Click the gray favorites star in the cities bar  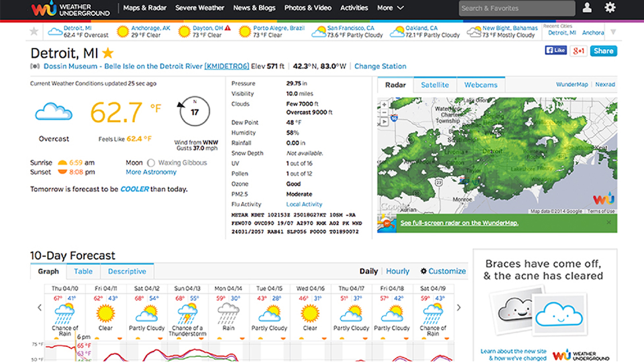click(x=34, y=32)
